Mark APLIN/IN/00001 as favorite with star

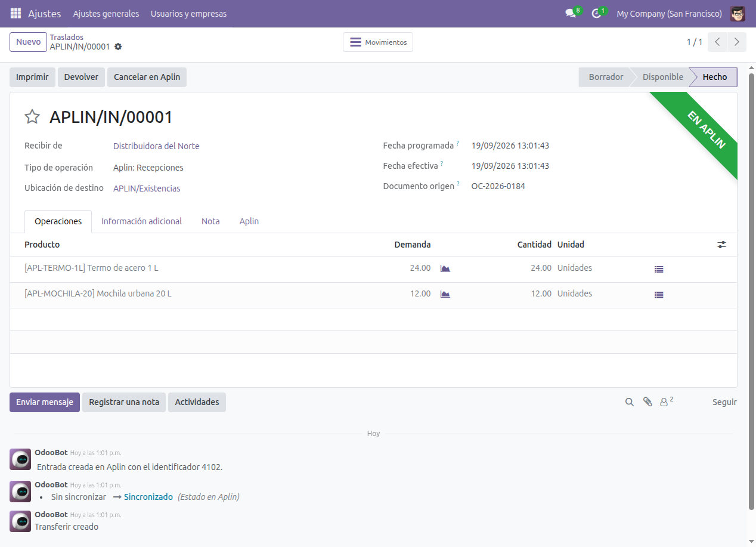(x=32, y=117)
